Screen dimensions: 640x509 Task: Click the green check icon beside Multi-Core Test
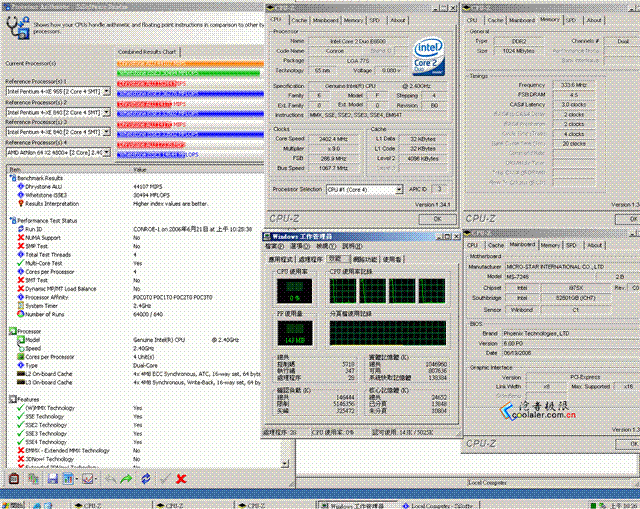tap(20, 263)
